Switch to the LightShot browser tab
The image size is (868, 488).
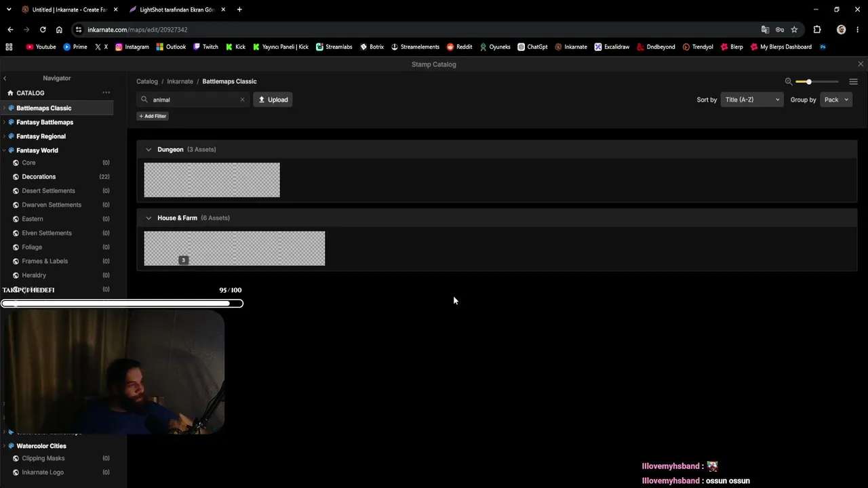pos(177,9)
